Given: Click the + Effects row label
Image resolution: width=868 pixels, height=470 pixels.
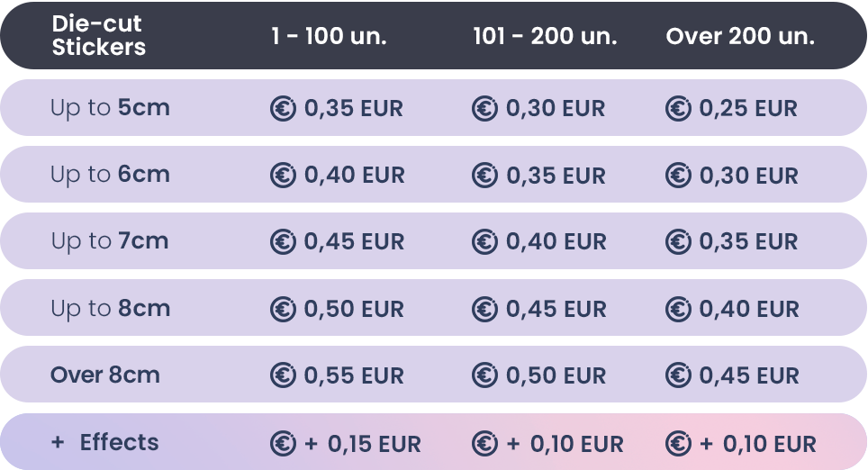Looking at the screenshot, I should 105,442.
